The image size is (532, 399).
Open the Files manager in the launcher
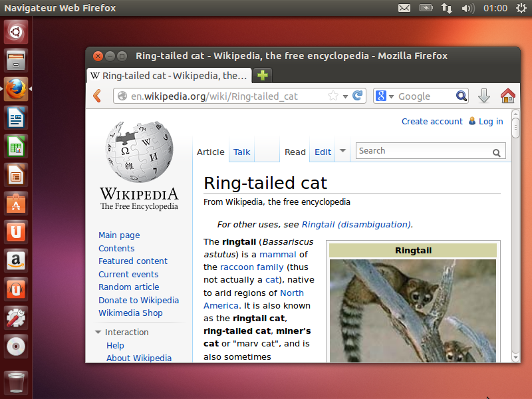tap(16, 61)
